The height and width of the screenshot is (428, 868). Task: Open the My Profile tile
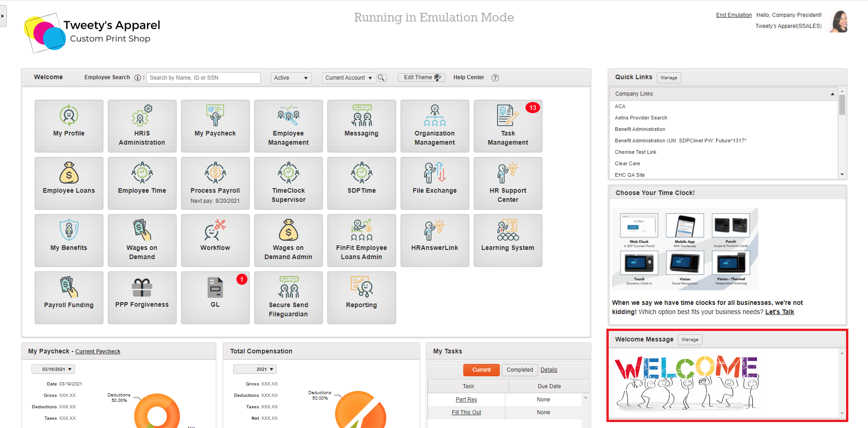click(69, 126)
